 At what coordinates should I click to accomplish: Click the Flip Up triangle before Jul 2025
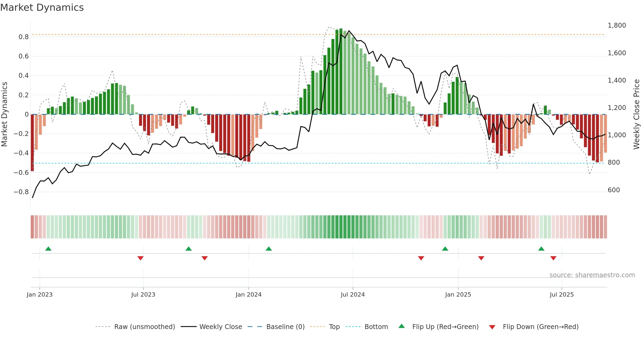541,249
